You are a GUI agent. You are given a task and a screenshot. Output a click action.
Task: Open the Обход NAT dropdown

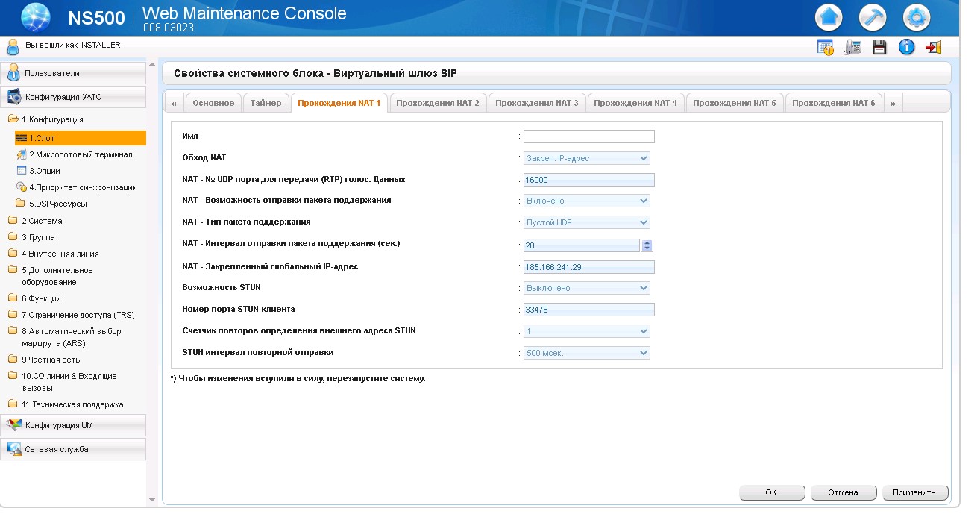[587, 158]
